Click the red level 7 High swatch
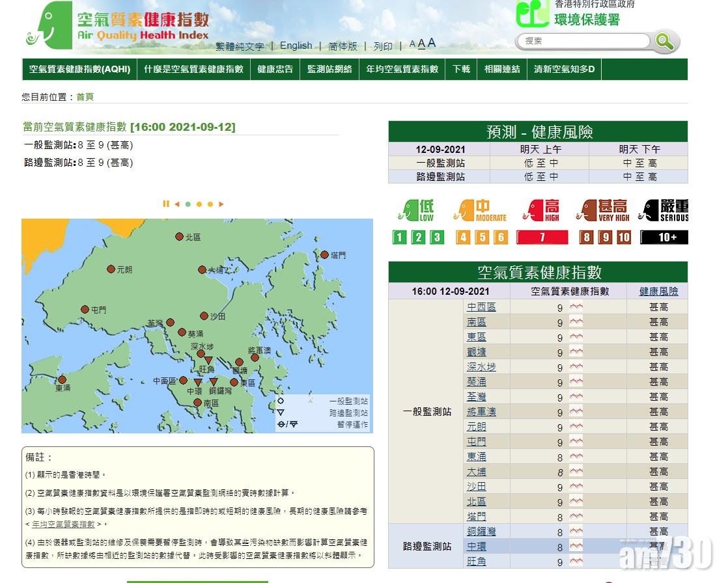 (x=542, y=237)
